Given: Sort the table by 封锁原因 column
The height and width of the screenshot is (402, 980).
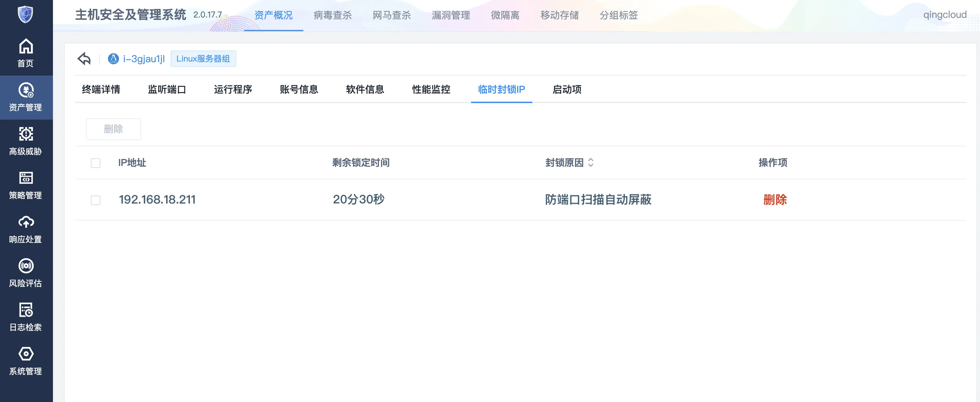Looking at the screenshot, I should [x=591, y=163].
